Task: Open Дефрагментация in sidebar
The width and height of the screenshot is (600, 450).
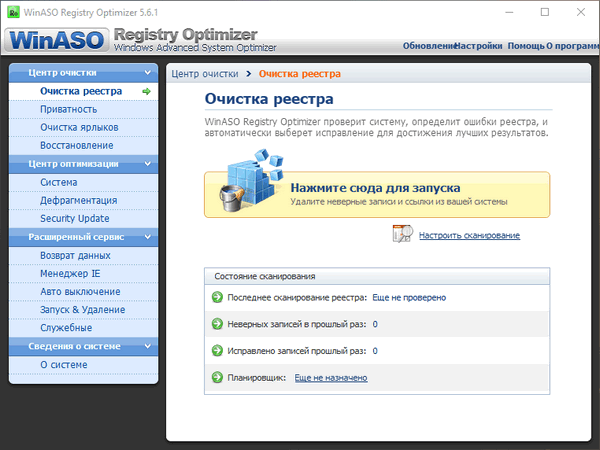Action: 83,200
